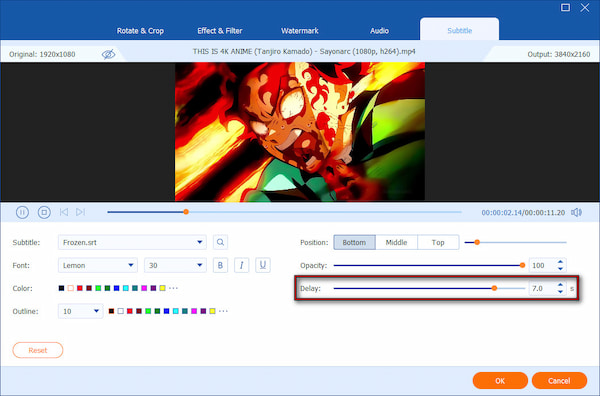
Task: Toggle italic subtitle text
Action: pos(241,265)
